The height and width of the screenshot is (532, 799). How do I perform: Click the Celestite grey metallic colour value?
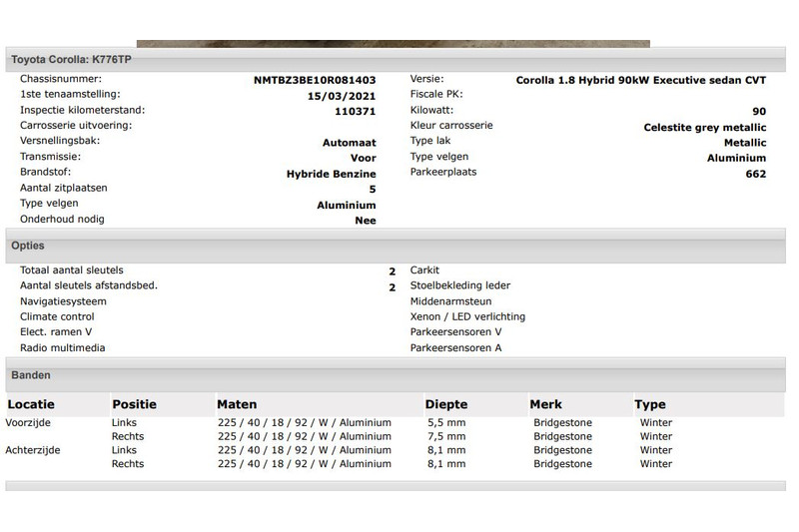(x=705, y=127)
